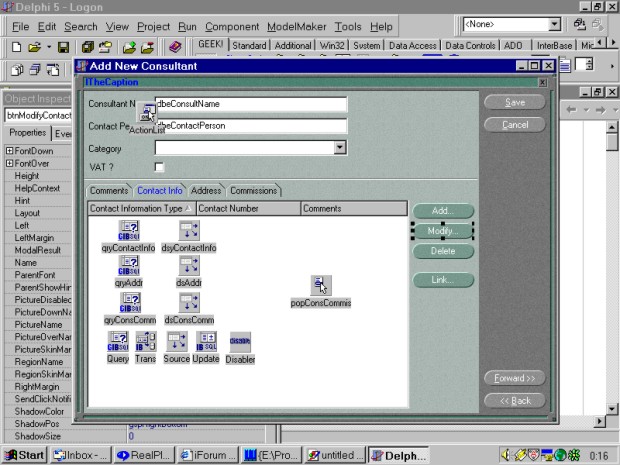The image size is (620, 465).
Task: Open the Component menu
Action: tap(232, 27)
